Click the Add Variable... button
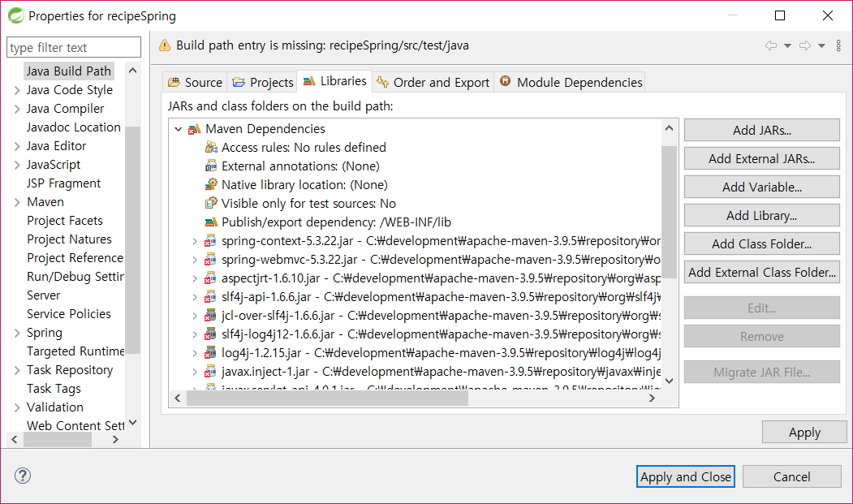This screenshot has width=853, height=504. [761, 187]
